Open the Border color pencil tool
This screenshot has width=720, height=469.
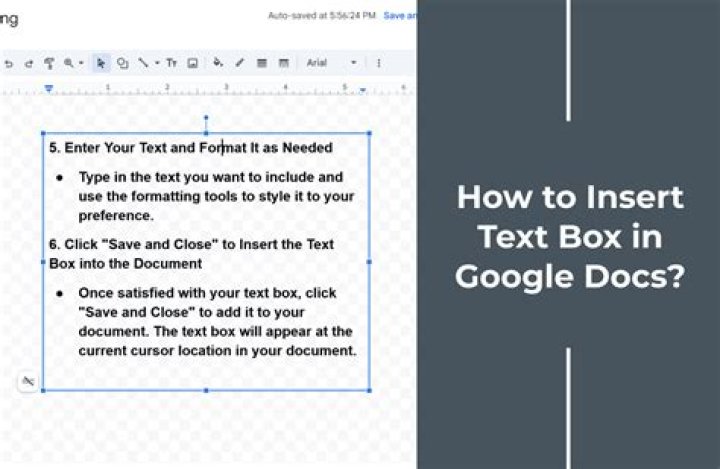239,63
